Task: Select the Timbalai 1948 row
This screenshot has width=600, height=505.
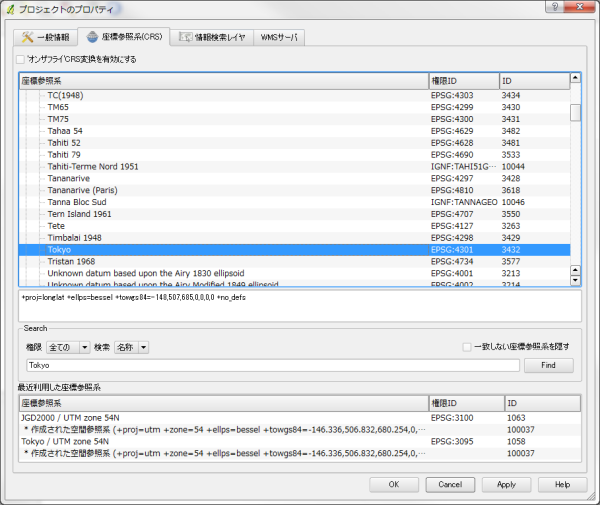Action: coord(295,238)
